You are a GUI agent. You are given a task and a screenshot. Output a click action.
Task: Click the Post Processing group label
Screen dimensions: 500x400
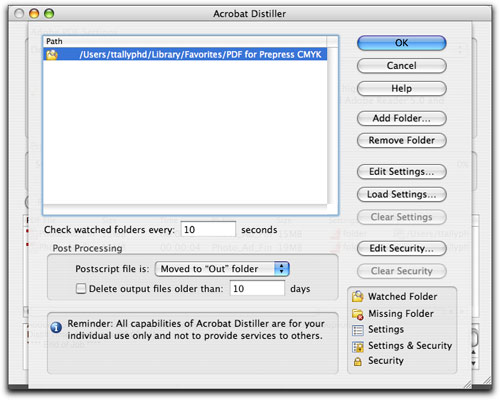[x=87, y=248]
